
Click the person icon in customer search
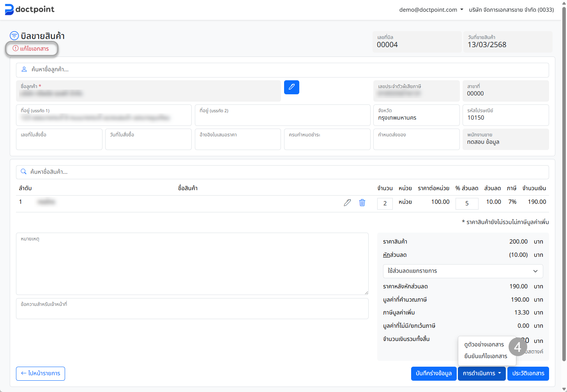tap(24, 69)
